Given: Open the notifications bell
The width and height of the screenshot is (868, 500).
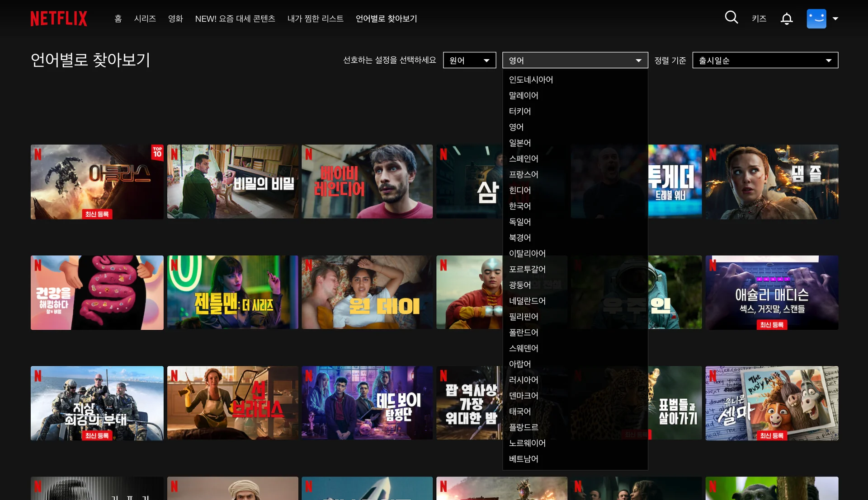Looking at the screenshot, I should pyautogui.click(x=787, y=19).
